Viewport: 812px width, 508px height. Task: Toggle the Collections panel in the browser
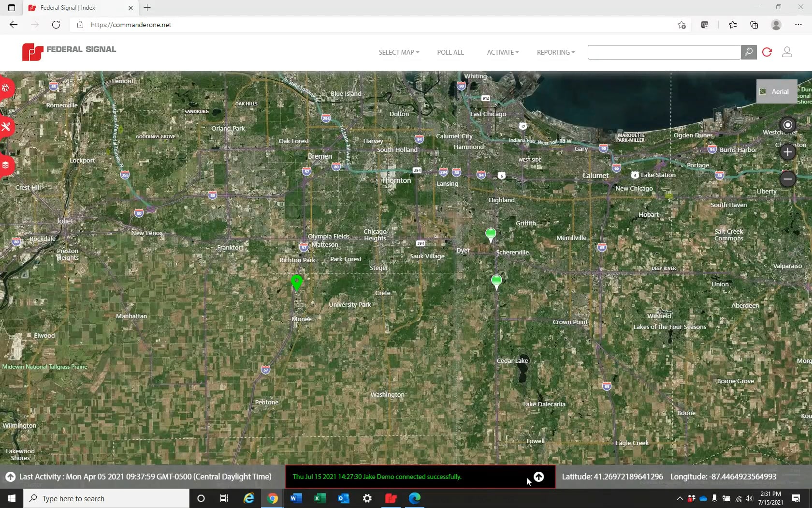(754, 25)
